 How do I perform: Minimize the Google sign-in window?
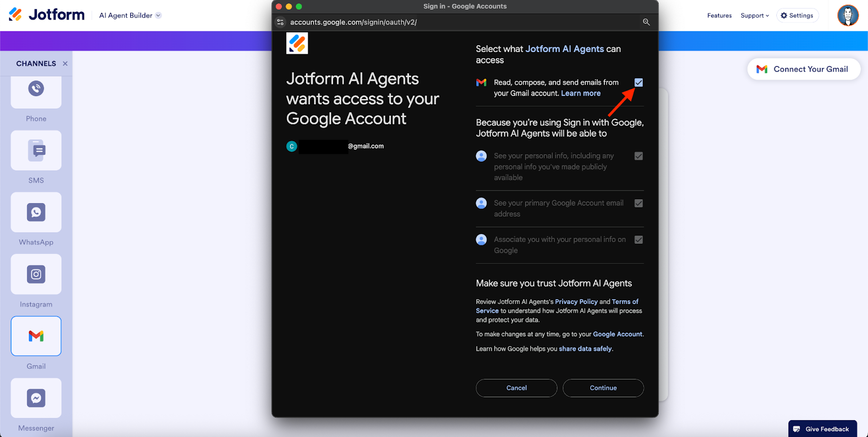(x=289, y=7)
